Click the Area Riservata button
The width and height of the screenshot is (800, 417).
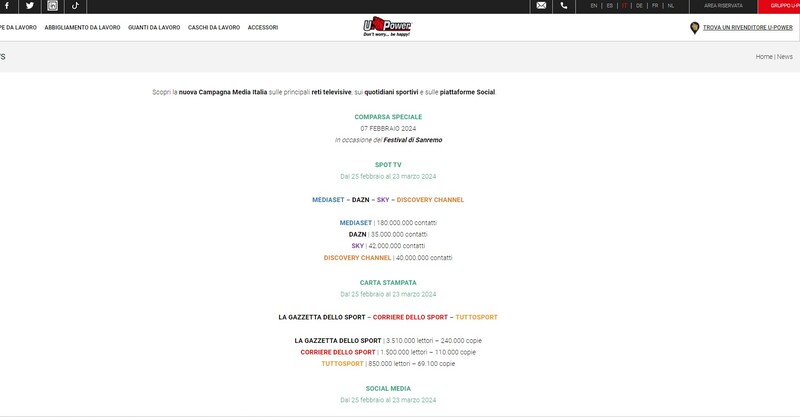[x=723, y=6]
